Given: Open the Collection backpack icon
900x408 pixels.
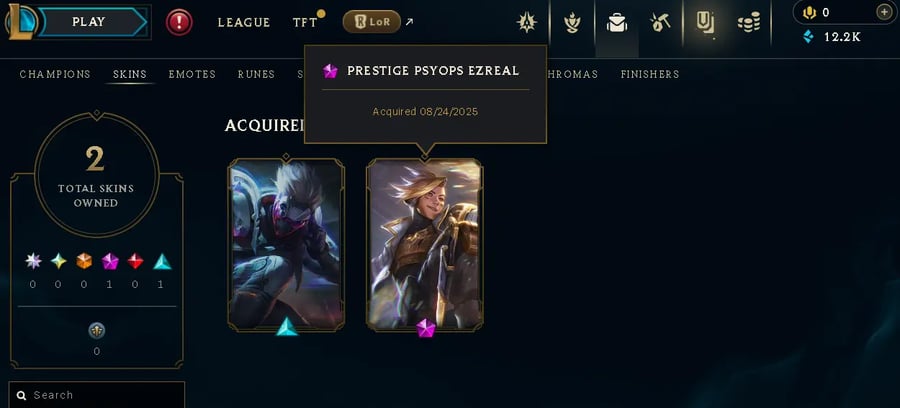Looking at the screenshot, I should (616, 22).
